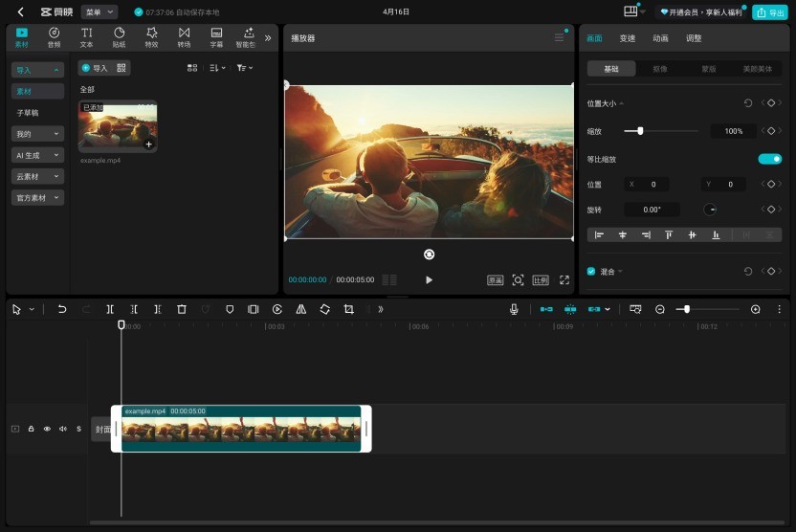
Task: Open the 转场 (Transitions) panel
Action: pos(184,36)
